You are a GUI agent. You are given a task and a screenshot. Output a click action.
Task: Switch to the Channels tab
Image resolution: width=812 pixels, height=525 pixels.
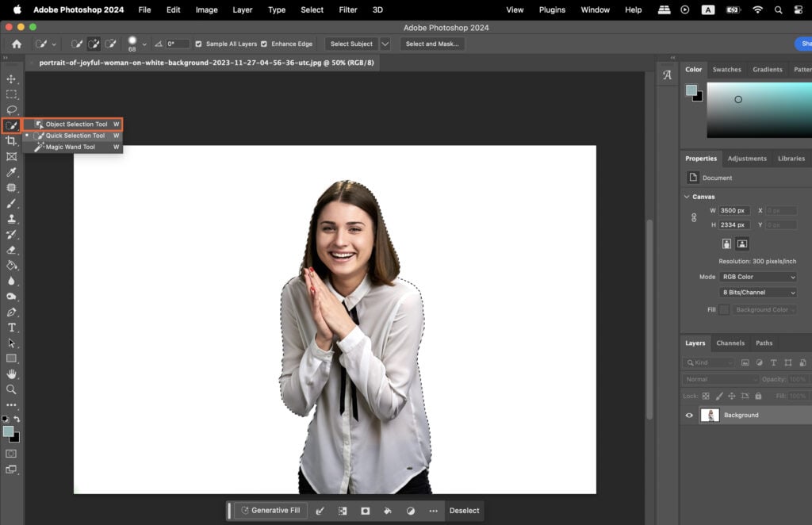[730, 343]
